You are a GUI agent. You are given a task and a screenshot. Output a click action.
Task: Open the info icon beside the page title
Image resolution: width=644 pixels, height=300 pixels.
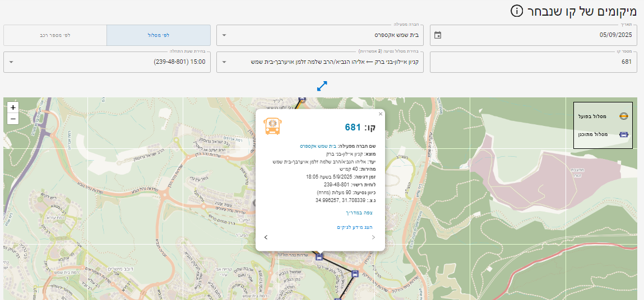tap(517, 11)
